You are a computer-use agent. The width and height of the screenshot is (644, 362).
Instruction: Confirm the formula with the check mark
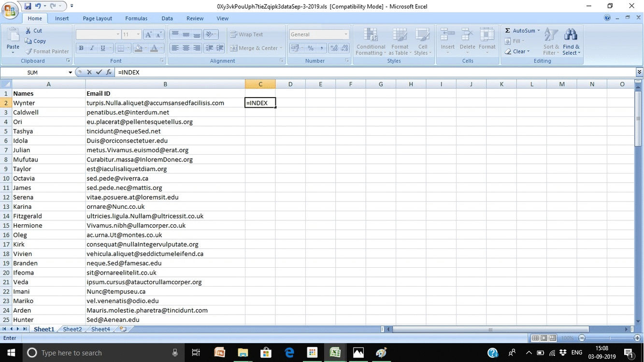click(x=99, y=72)
